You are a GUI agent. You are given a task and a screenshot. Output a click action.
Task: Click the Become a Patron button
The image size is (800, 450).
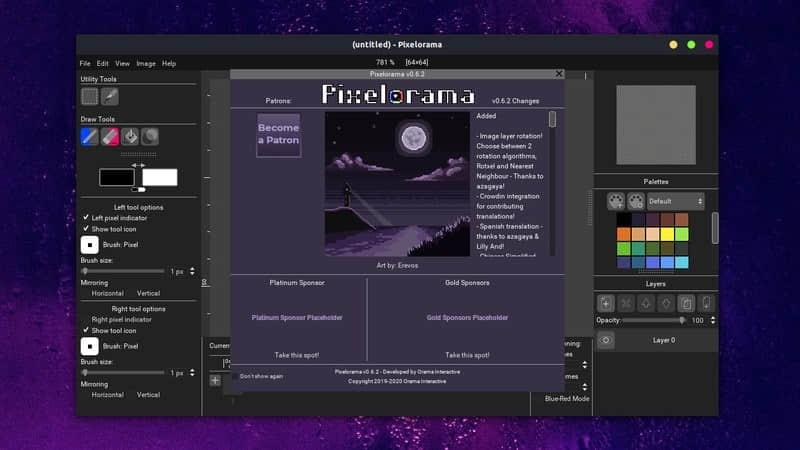pos(278,134)
